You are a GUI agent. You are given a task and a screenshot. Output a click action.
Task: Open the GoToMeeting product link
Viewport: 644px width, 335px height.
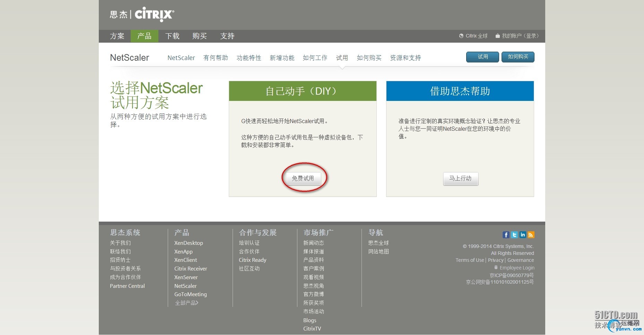click(x=190, y=294)
